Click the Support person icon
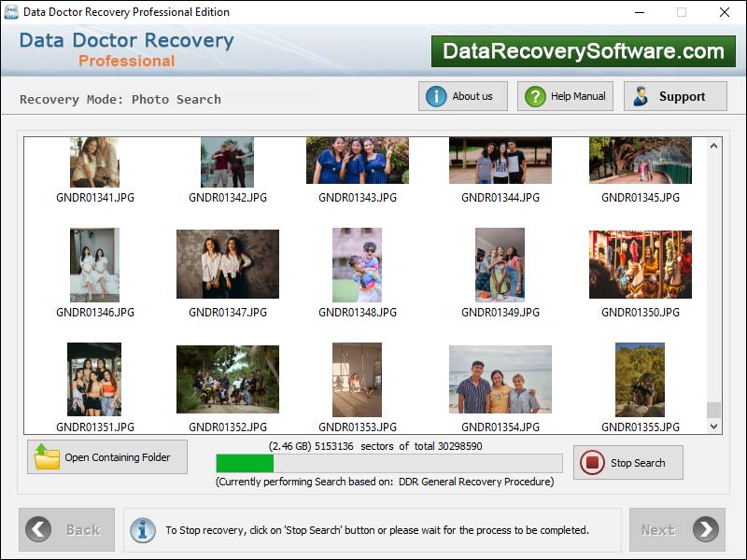The image size is (747, 560). [641, 96]
